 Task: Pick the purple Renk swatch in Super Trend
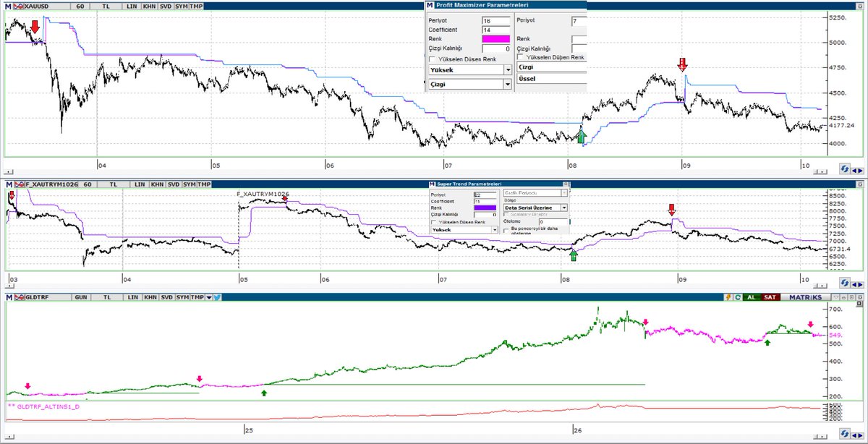tap(485, 208)
